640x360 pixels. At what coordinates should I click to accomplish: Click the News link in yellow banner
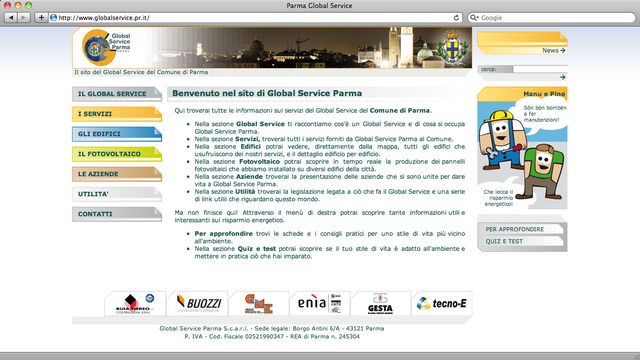(553, 51)
